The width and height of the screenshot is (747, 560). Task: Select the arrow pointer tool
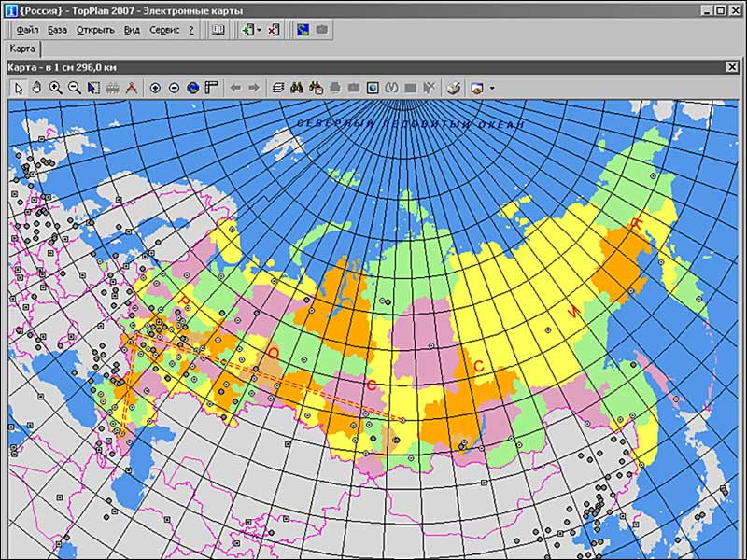click(19, 88)
